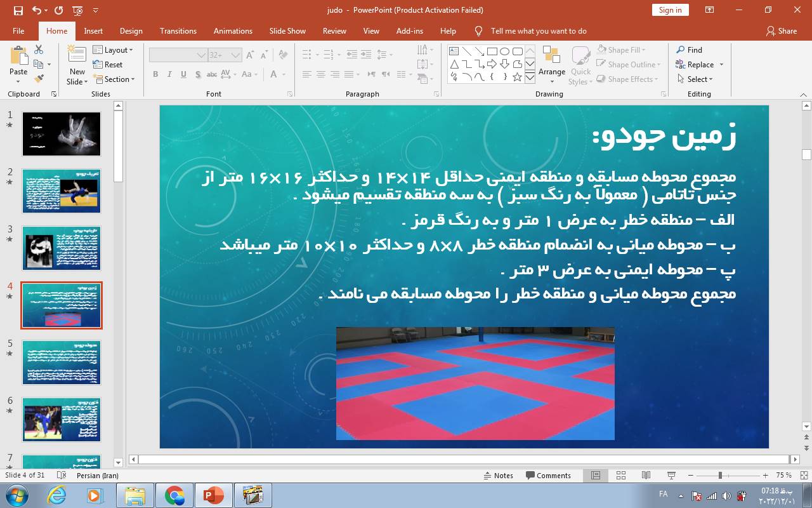Click the Share button

[782, 31]
